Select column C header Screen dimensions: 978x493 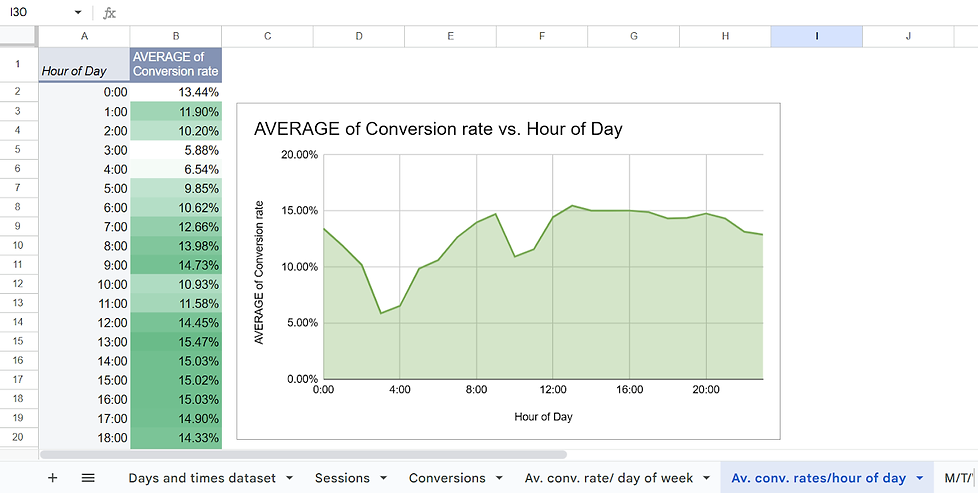[268, 36]
